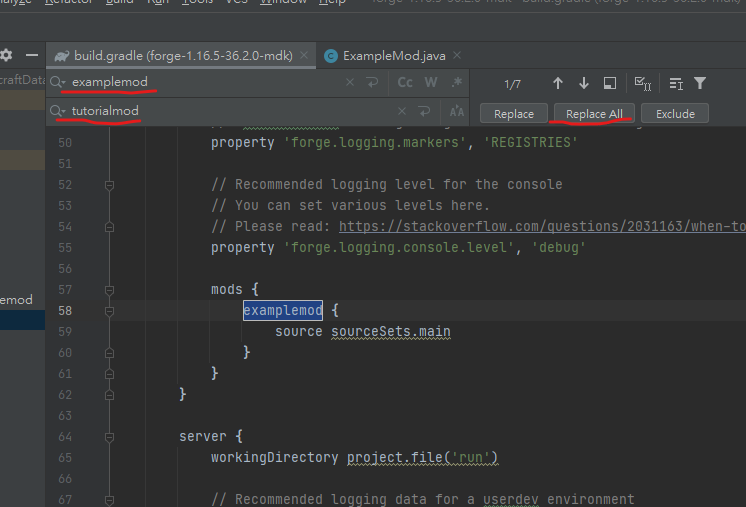Click the mods keyword on line 57

click(x=227, y=290)
